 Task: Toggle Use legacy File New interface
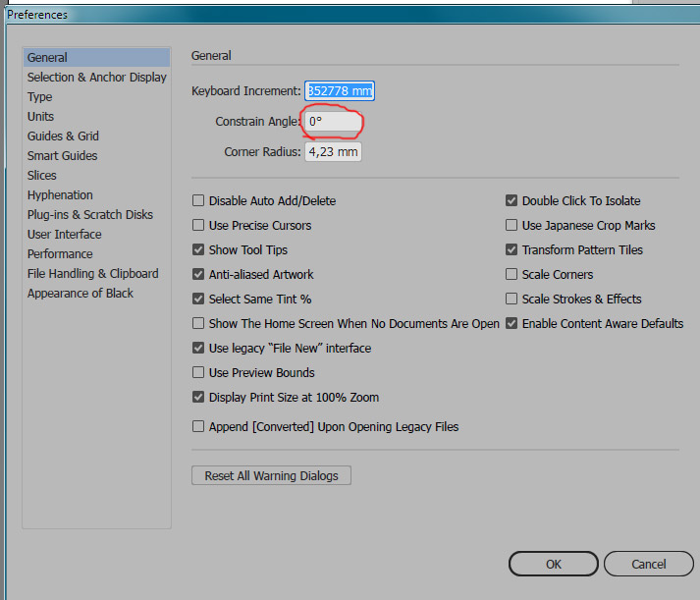click(x=198, y=348)
